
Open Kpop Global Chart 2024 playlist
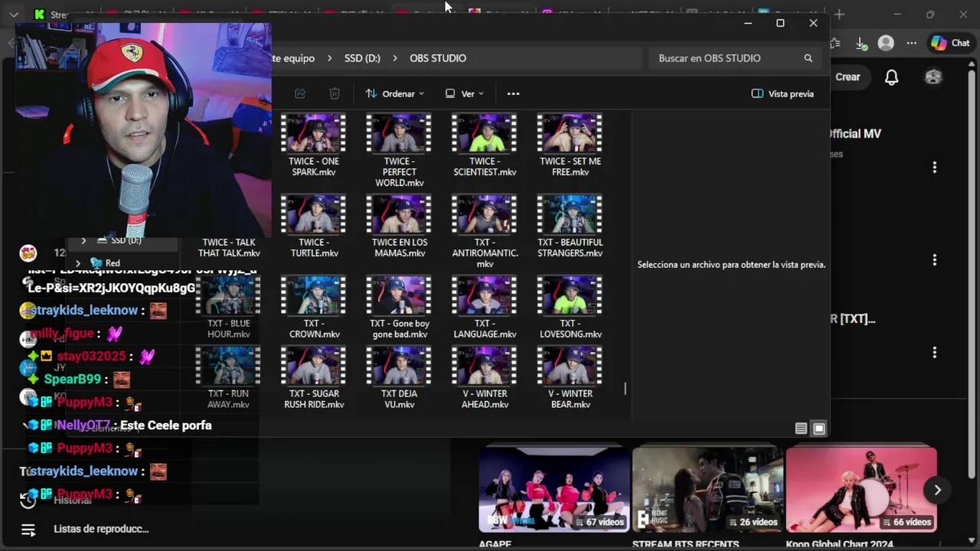coord(861,490)
